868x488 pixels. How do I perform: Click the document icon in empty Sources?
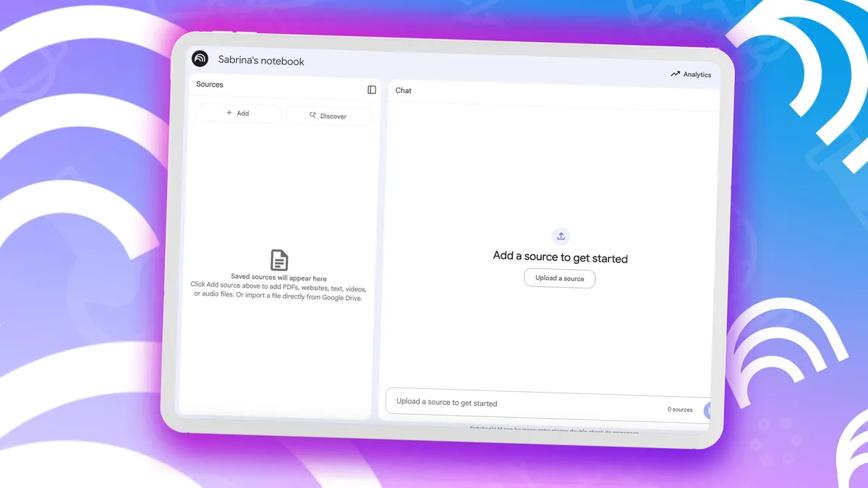pyautogui.click(x=279, y=260)
